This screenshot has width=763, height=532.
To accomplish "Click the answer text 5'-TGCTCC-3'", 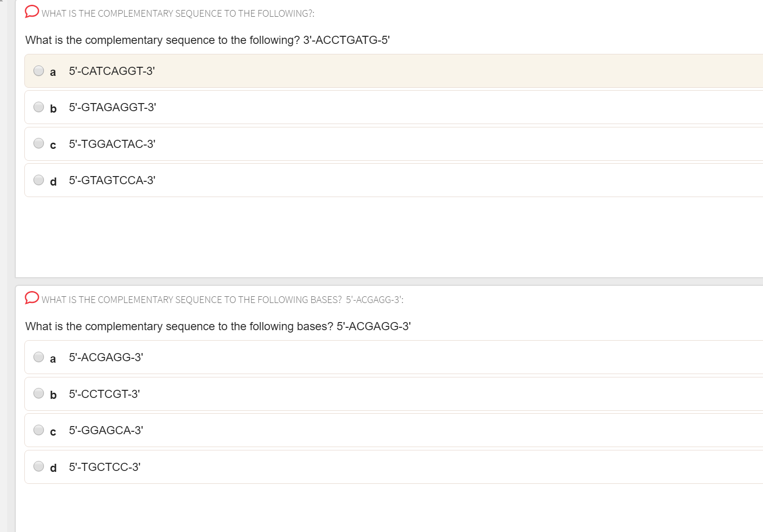I will tap(105, 467).
